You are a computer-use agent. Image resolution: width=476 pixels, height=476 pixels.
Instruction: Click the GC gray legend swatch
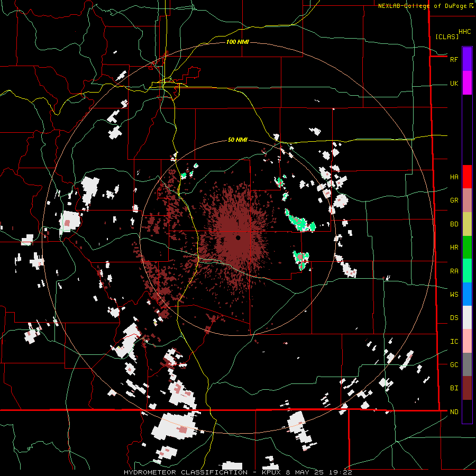click(467, 364)
